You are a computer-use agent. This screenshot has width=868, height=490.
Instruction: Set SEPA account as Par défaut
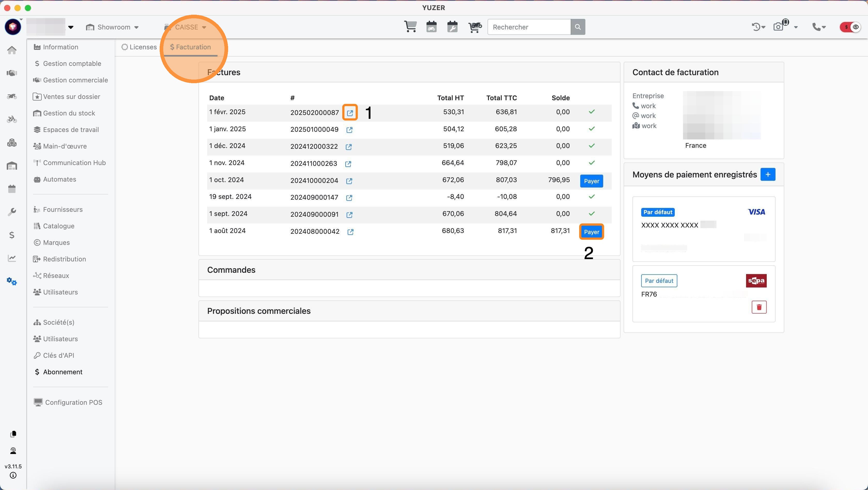(659, 281)
